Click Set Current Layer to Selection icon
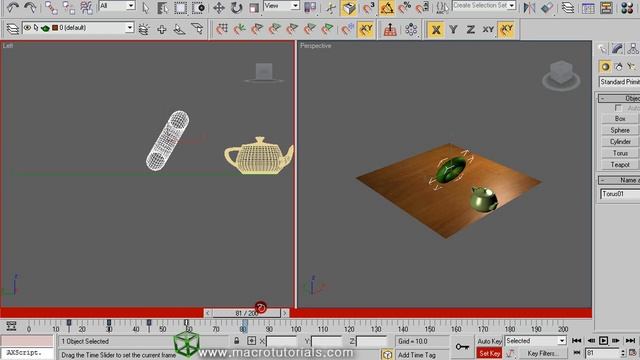Viewport: 640px width, 360px height. 197,29
